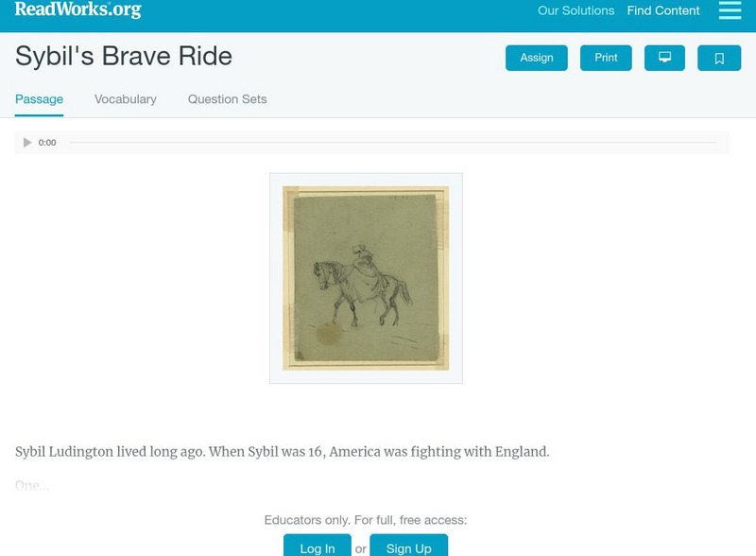Switch to the Vocabulary tab
This screenshot has height=556, width=756.
(x=126, y=99)
